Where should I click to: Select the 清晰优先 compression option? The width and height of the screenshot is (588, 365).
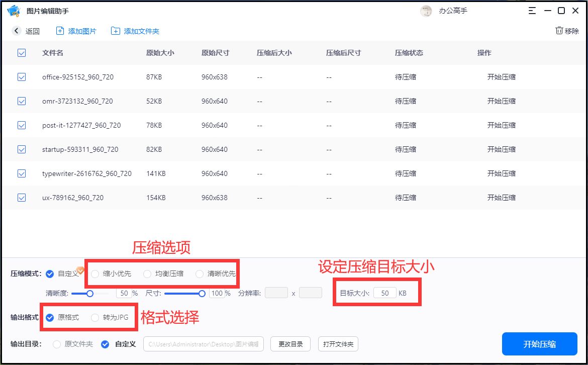(201, 273)
